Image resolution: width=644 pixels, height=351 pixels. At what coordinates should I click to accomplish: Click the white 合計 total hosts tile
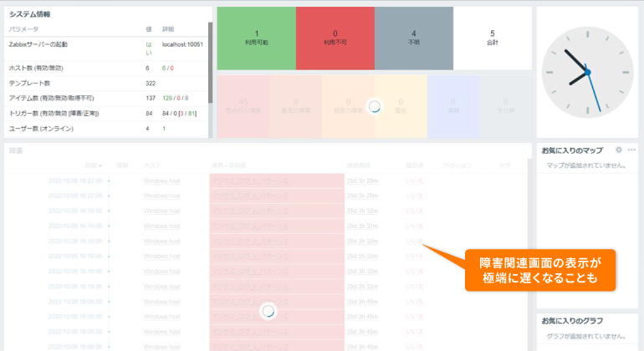point(493,38)
